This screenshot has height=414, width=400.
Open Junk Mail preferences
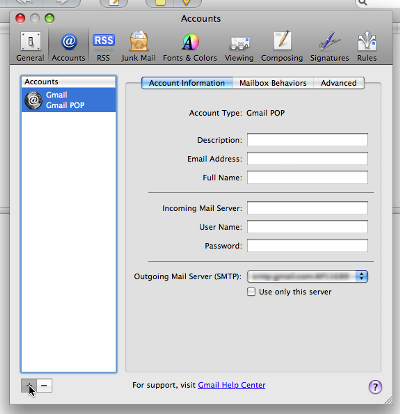point(138,47)
